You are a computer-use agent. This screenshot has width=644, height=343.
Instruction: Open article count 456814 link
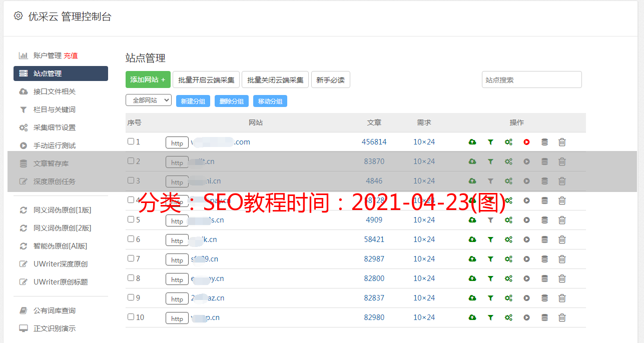[374, 142]
